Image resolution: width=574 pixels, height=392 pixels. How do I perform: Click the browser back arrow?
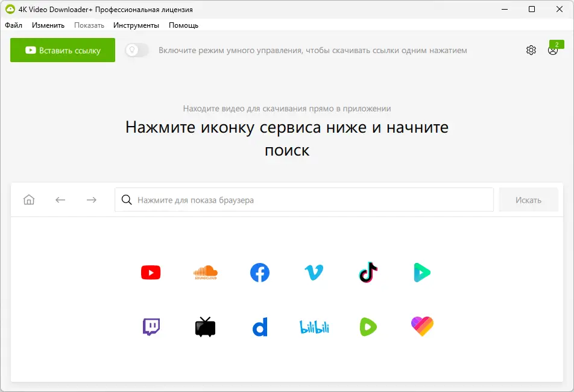click(x=60, y=199)
